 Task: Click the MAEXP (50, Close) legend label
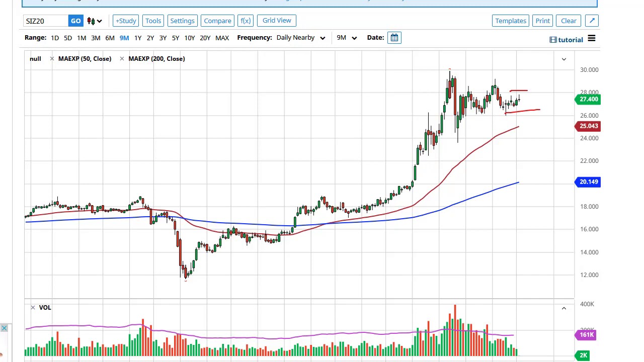pos(85,59)
